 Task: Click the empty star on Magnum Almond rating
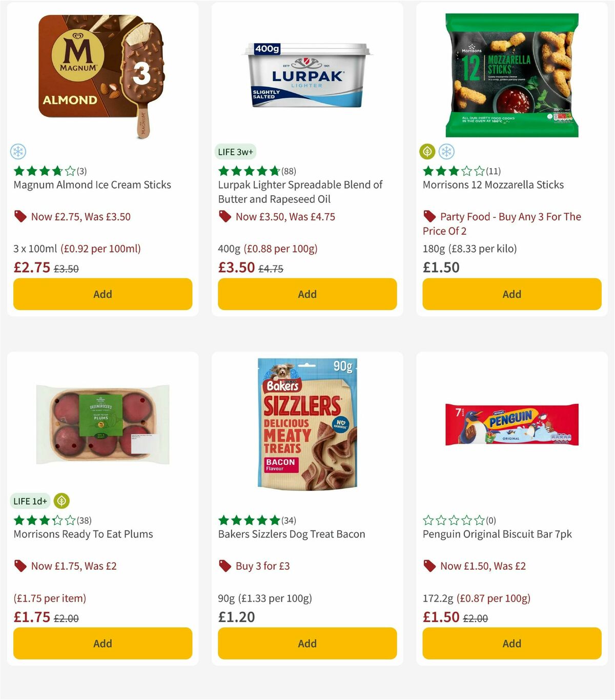(70, 171)
